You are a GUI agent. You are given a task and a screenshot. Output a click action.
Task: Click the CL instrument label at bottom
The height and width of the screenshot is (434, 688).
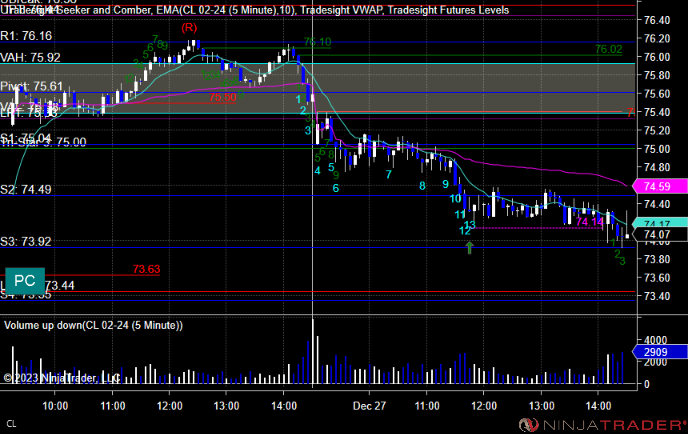click(11, 424)
